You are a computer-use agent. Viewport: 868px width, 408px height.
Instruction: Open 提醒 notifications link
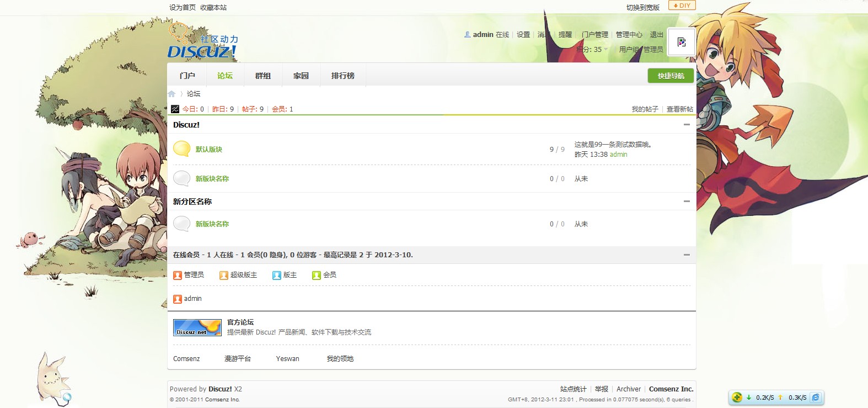click(x=565, y=34)
